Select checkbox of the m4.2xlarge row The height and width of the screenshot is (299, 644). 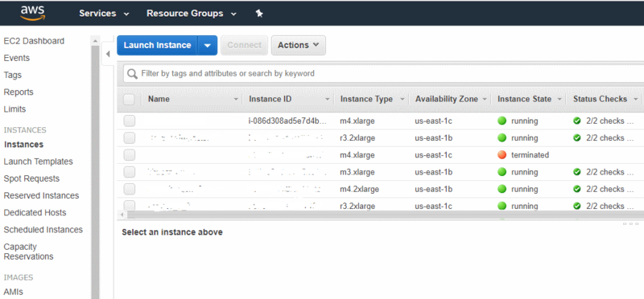click(130, 189)
